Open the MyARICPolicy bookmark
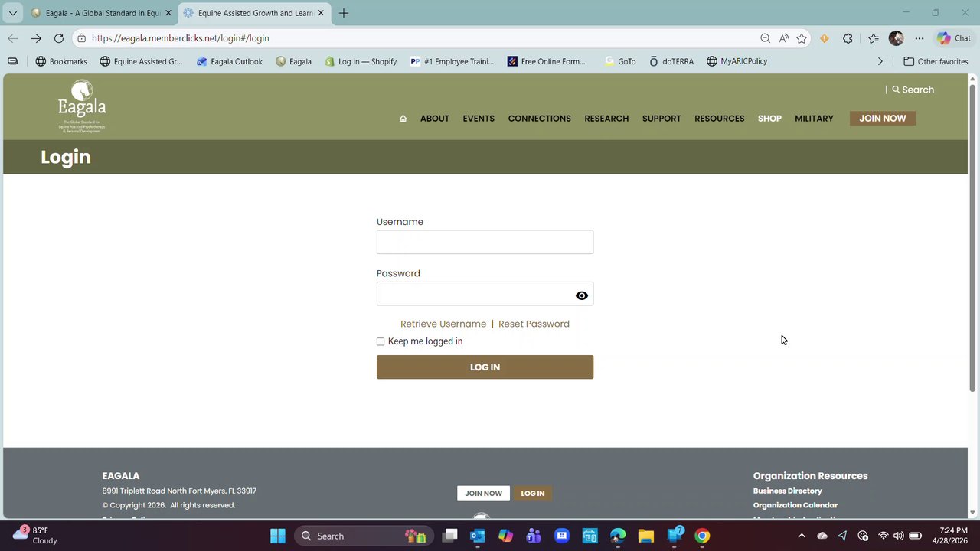Screen dimensions: 980x551 tap(737, 61)
